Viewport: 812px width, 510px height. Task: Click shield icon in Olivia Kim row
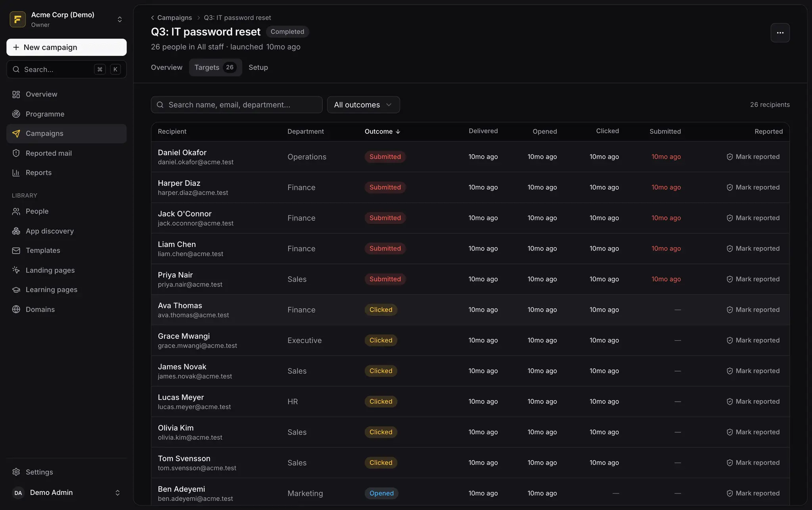pyautogui.click(x=730, y=432)
